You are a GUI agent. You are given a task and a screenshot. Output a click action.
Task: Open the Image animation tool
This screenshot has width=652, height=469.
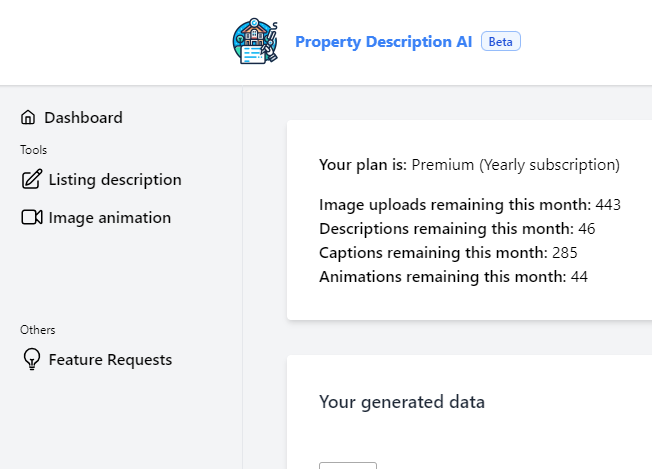[109, 217]
